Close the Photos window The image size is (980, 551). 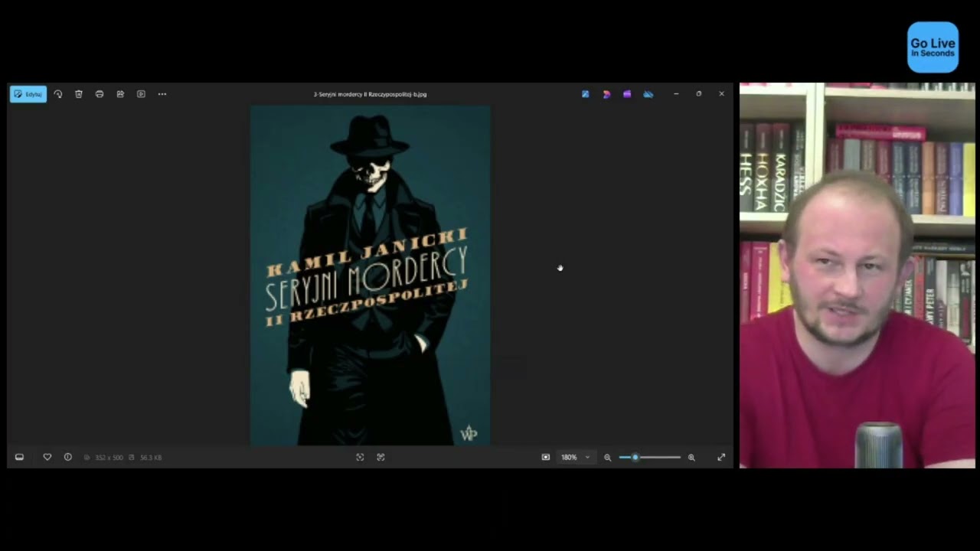click(x=721, y=94)
